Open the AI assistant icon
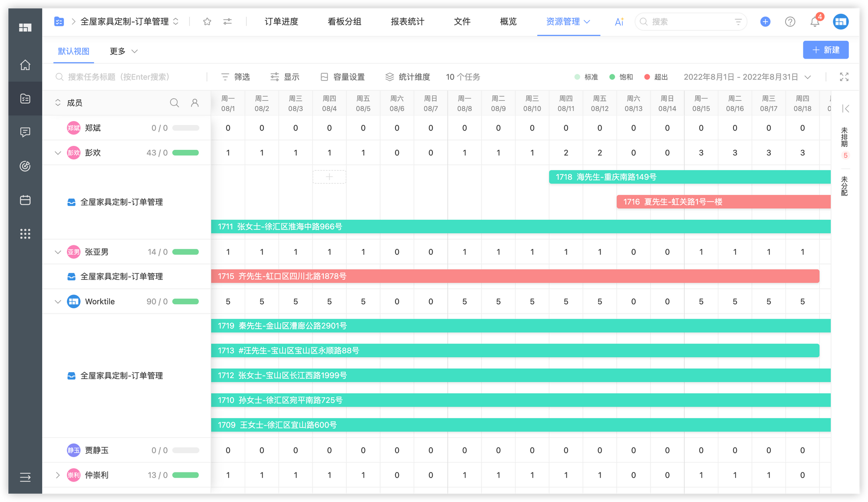Screen dimensions: 868x502 click(x=619, y=22)
